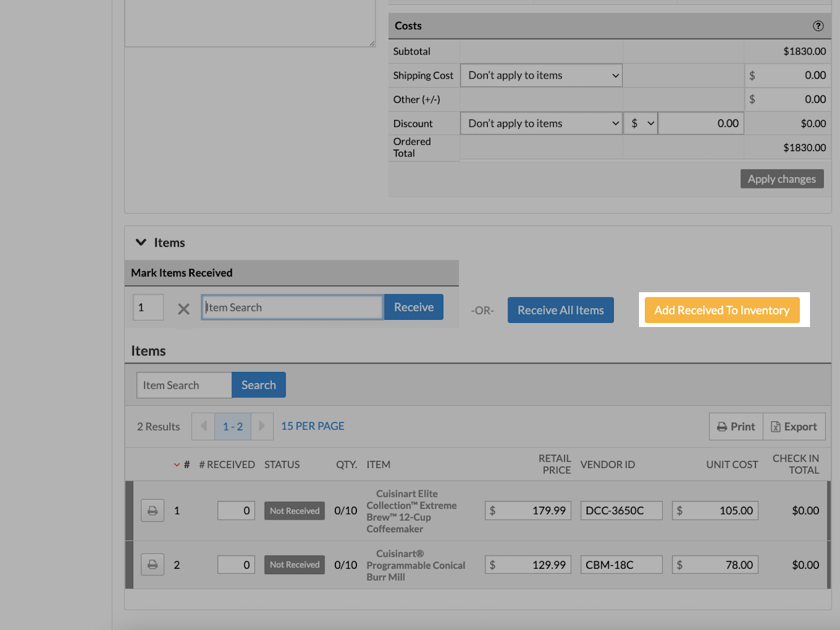Open Discount apply-to-items dropdown
Image resolution: width=840 pixels, height=630 pixels.
pos(541,124)
